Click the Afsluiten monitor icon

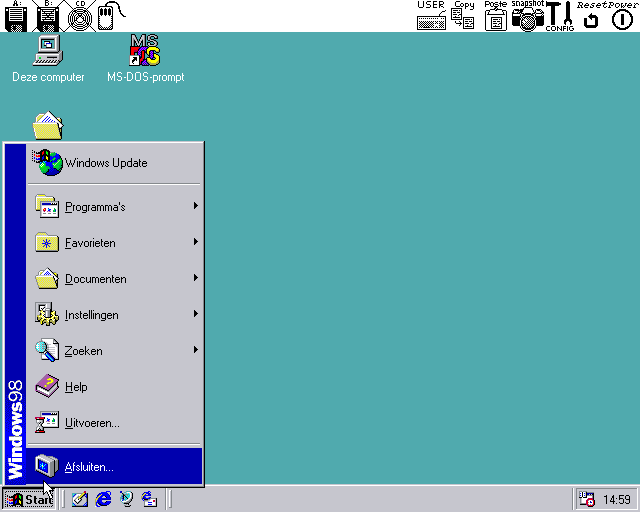[47, 466]
